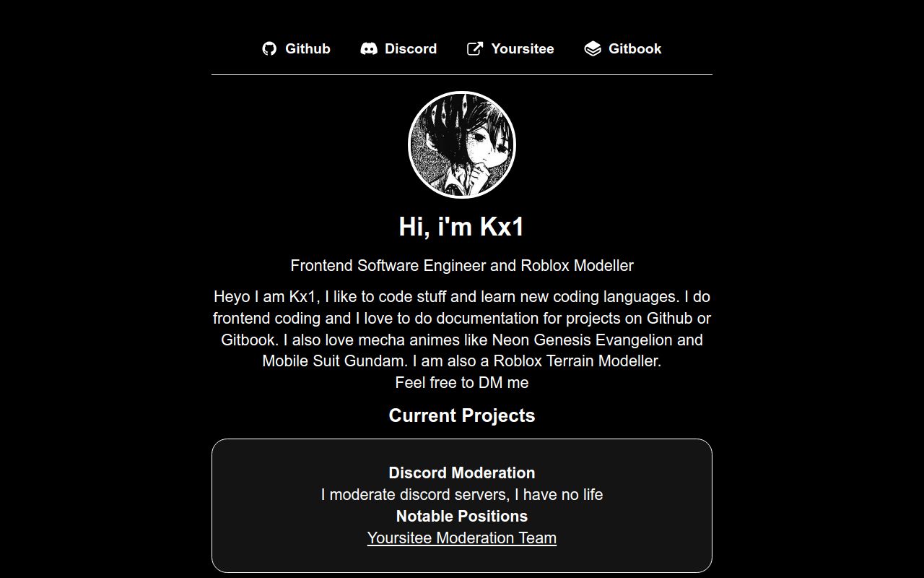Click the "Feel free to DM me" line

[x=462, y=383]
